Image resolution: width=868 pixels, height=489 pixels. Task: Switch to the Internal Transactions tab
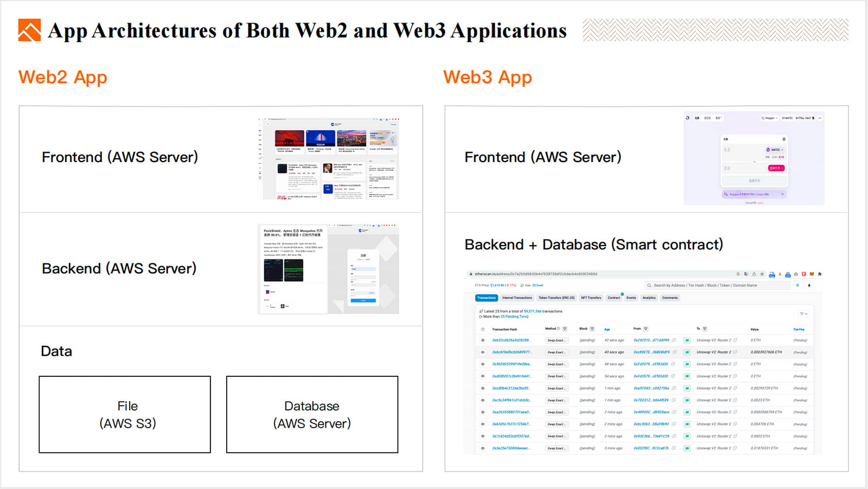coord(517,298)
